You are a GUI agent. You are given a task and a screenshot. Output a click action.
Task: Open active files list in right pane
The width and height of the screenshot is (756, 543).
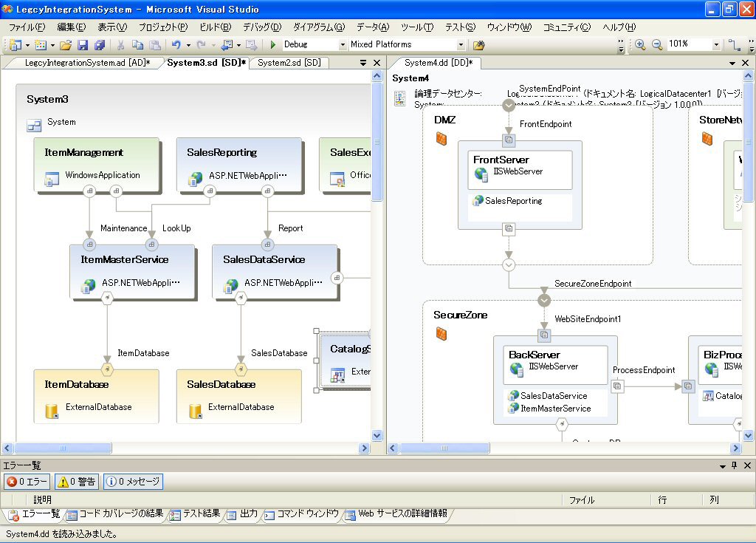pos(732,63)
